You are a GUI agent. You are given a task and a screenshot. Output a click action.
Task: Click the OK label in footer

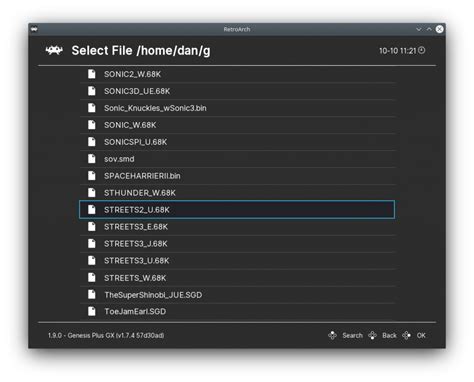pyautogui.click(x=421, y=336)
